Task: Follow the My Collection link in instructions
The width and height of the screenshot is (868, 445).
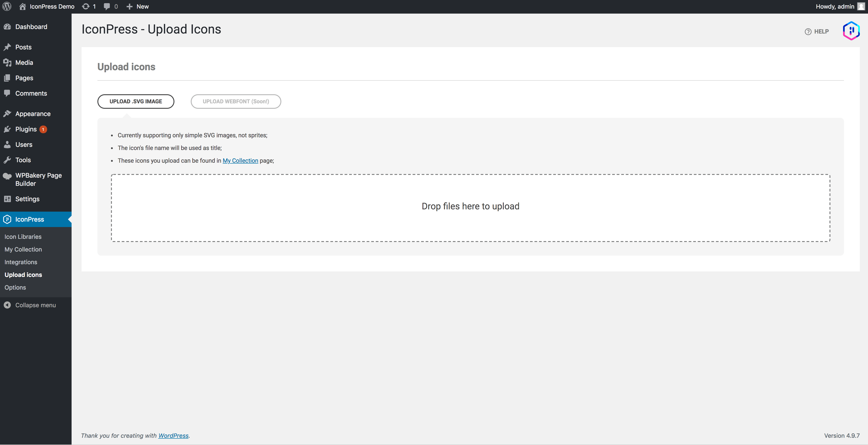Action: 240,161
